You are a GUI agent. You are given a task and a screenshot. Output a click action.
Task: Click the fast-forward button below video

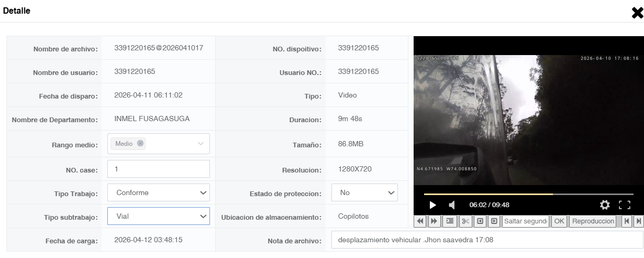pos(434,221)
